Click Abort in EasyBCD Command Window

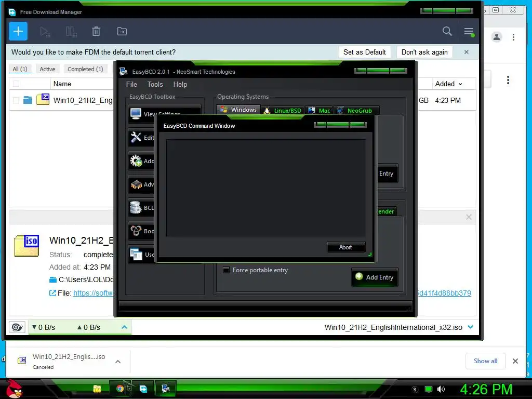(345, 247)
